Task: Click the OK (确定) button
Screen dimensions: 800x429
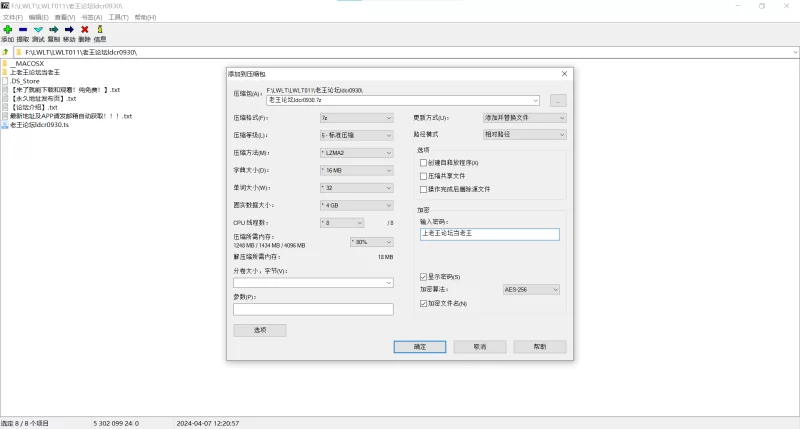Action: pos(420,347)
